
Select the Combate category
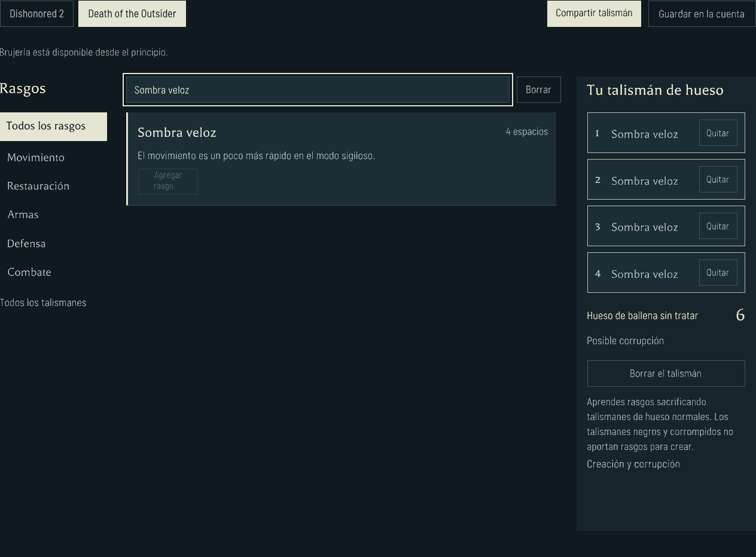tap(29, 272)
